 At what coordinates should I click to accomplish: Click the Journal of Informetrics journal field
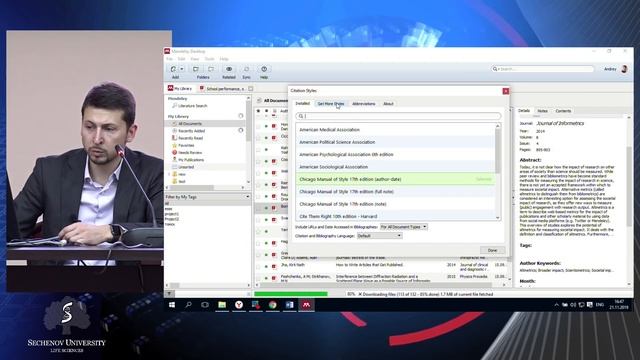click(x=560, y=123)
